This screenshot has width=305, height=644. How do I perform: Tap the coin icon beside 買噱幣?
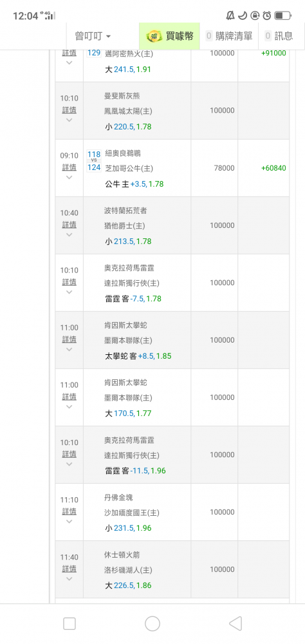click(x=154, y=36)
